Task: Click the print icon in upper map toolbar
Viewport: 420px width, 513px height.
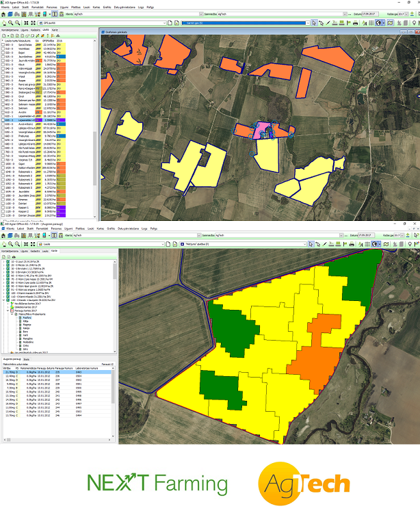Action: tap(355, 23)
